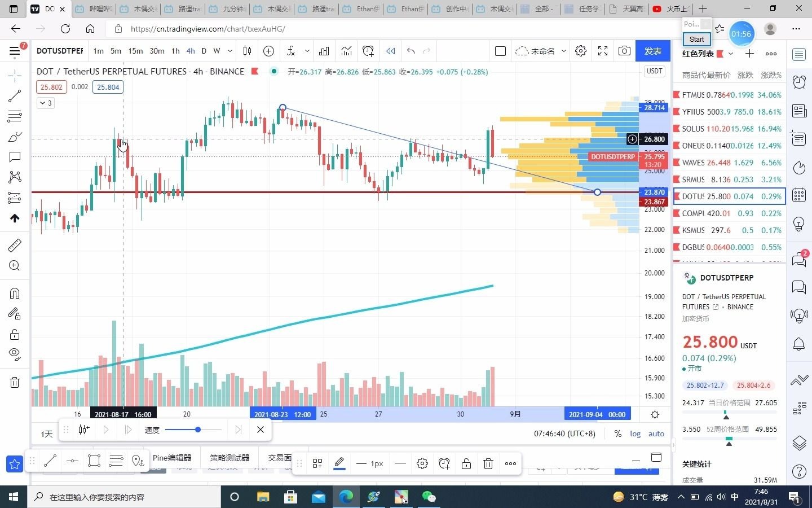This screenshot has width=812, height=508.
Task: Expand the indicator legend collapse arrow 3
Action: coord(46,103)
